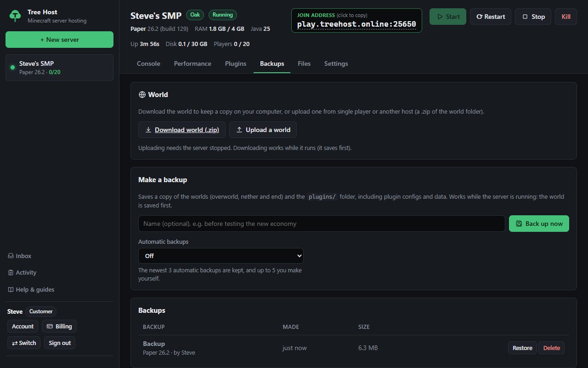This screenshot has width=588, height=368.
Task: Go to the Plugins tab
Action: coord(236,63)
